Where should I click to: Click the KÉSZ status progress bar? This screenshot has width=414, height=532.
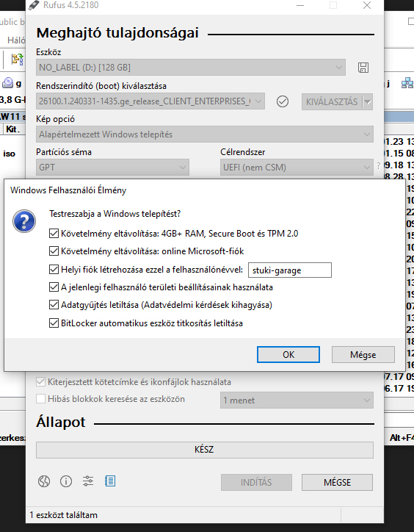point(205,450)
